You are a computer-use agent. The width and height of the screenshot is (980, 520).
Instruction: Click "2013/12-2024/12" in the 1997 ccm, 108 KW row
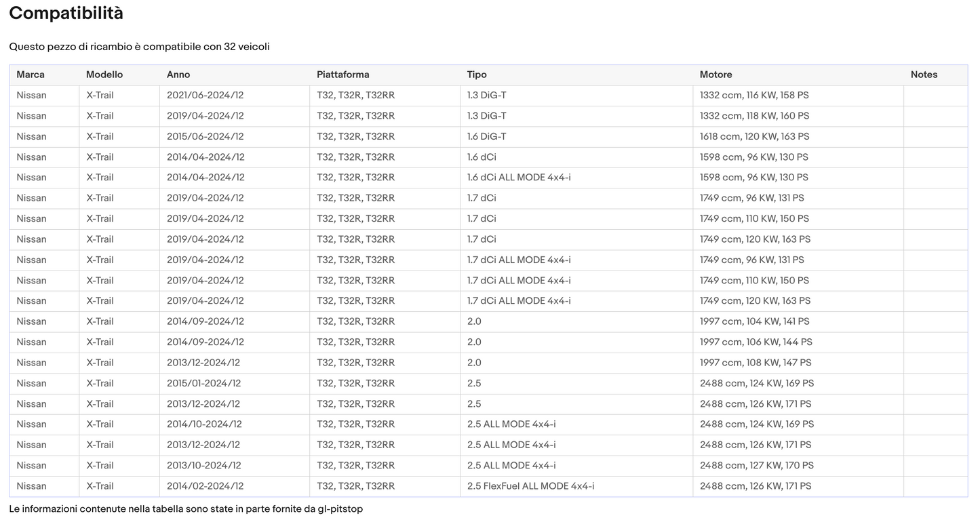203,363
